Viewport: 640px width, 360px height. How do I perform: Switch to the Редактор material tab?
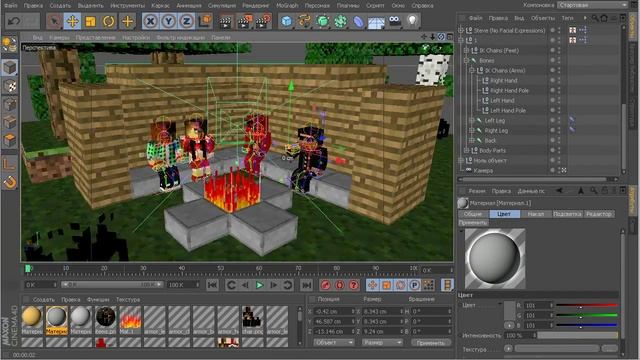[x=599, y=214]
